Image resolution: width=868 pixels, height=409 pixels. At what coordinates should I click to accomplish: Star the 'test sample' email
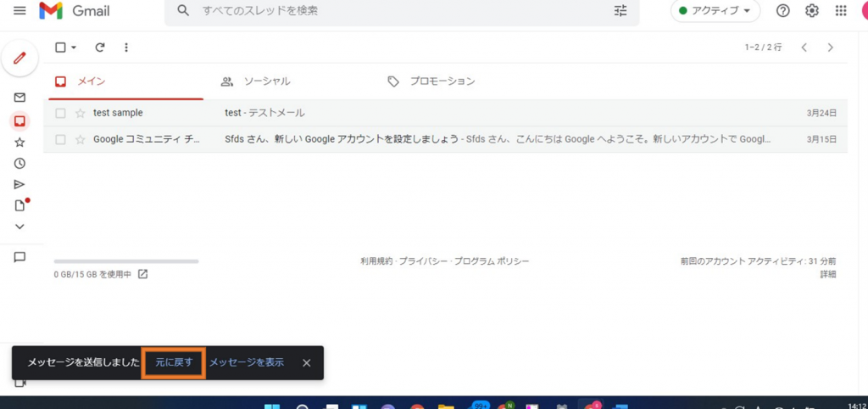coord(81,113)
